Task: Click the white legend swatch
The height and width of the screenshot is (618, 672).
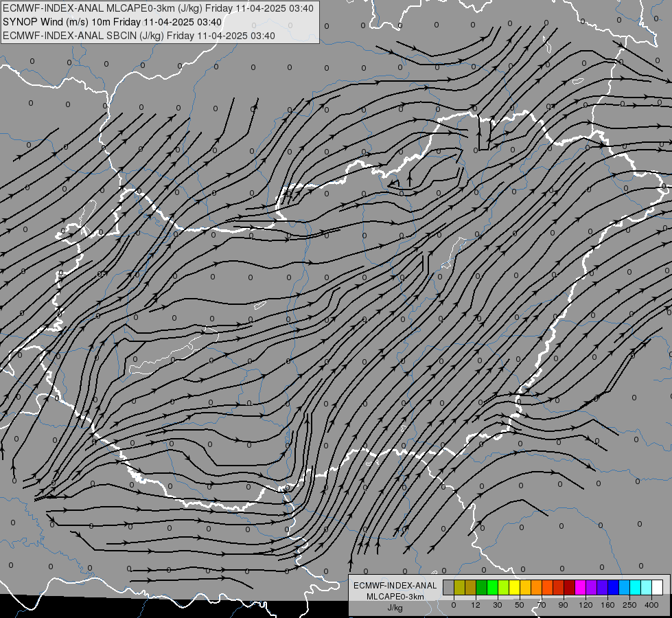Action: point(658,587)
